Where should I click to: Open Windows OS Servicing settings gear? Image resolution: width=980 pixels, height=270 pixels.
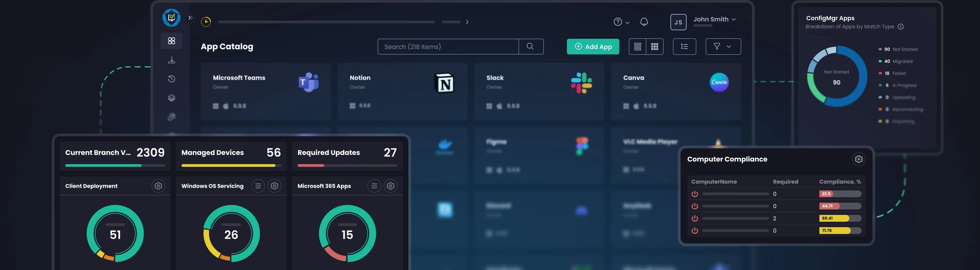274,186
